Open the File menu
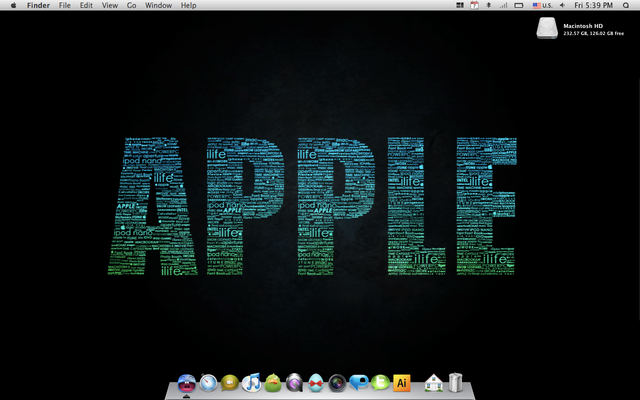 (65, 6)
